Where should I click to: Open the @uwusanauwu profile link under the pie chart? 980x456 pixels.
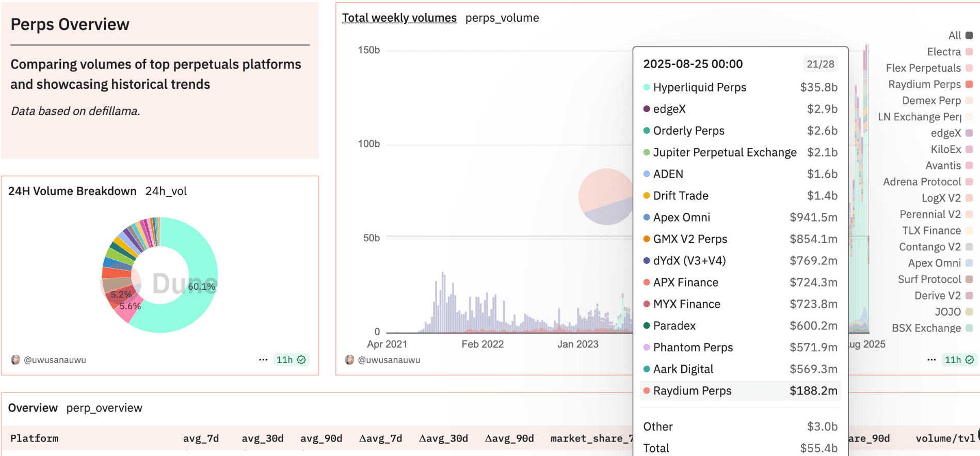(55, 360)
